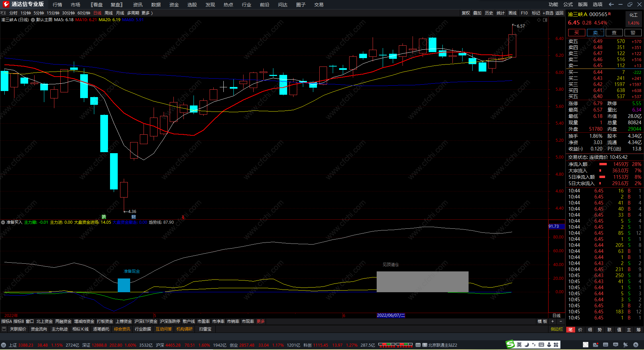644x350 pixels.
Task: Switch to the 周线 period tab
Action: (109, 13)
